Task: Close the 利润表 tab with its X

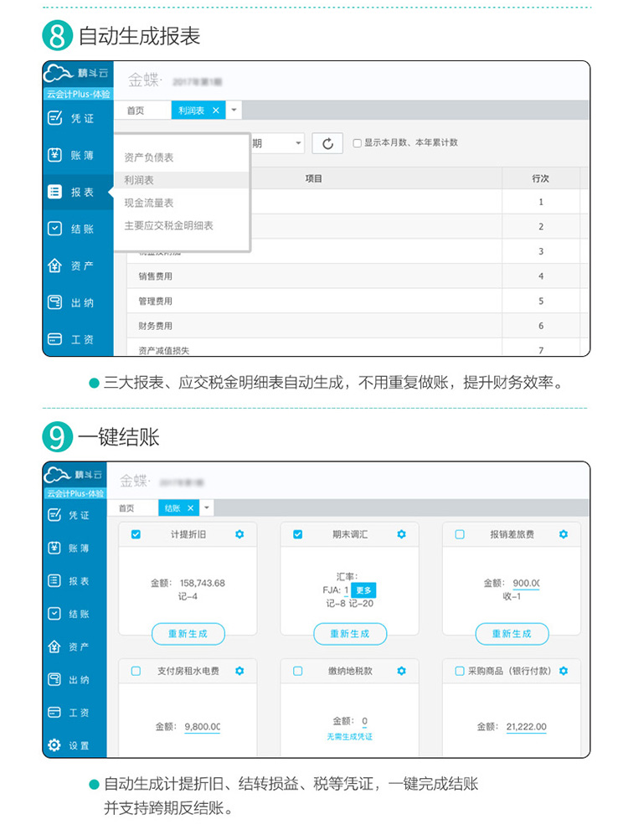Action: (x=216, y=111)
